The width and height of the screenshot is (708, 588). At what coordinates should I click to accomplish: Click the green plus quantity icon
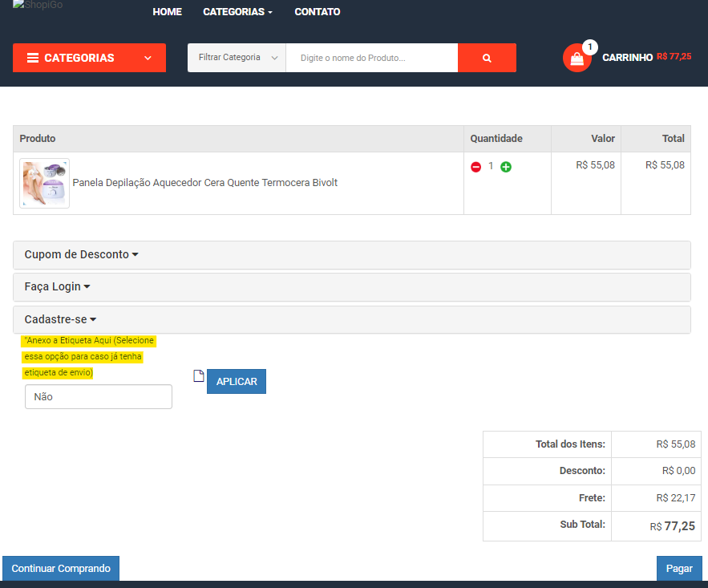(506, 167)
